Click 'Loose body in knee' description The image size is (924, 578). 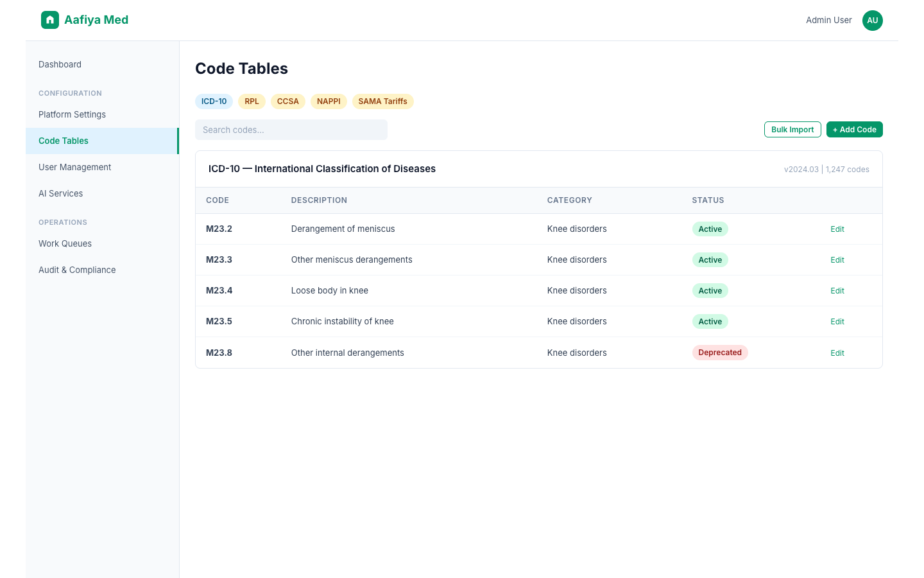[330, 290]
